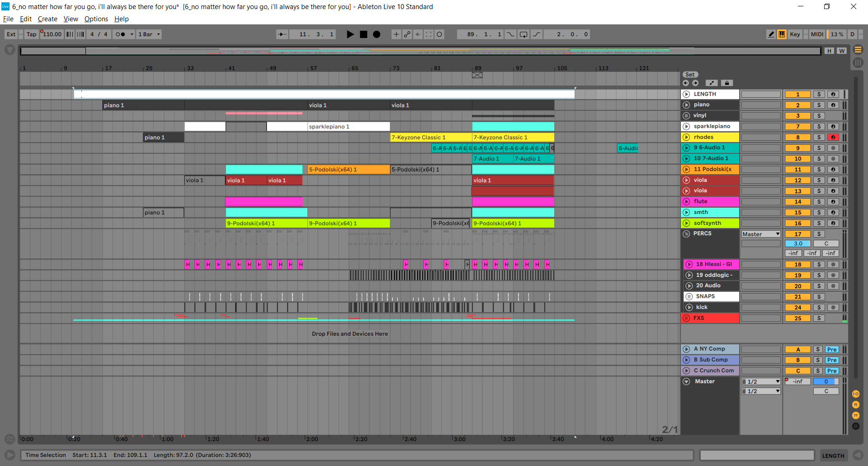Image resolution: width=868 pixels, height=466 pixels.
Task: Jump to previous locator arrow
Action: pyautogui.click(x=686, y=83)
